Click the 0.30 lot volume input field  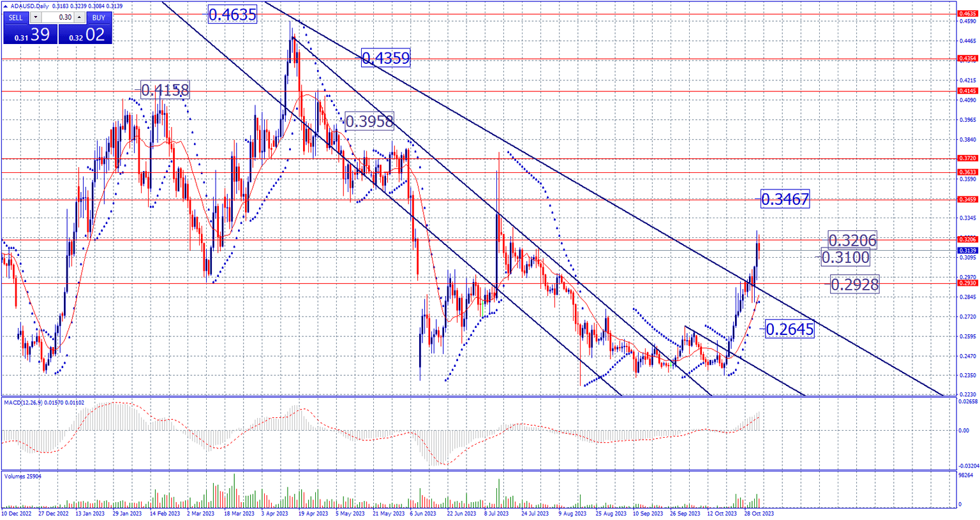(57, 18)
